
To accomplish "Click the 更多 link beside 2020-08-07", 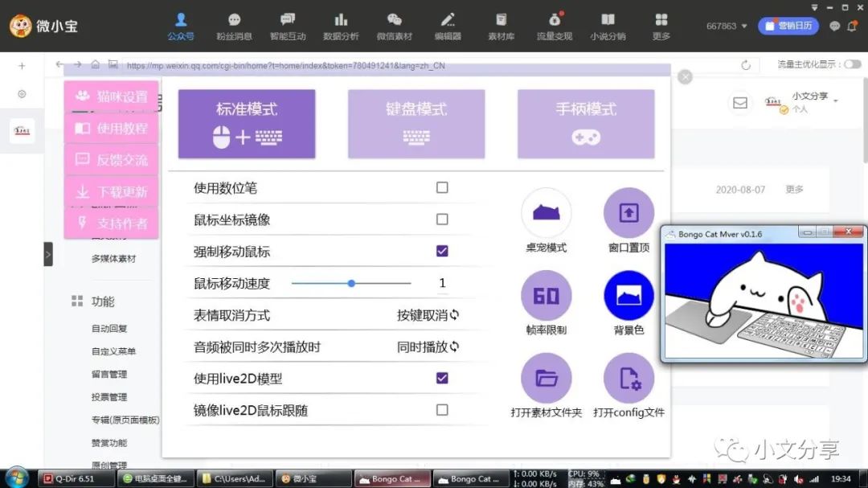I will (794, 190).
